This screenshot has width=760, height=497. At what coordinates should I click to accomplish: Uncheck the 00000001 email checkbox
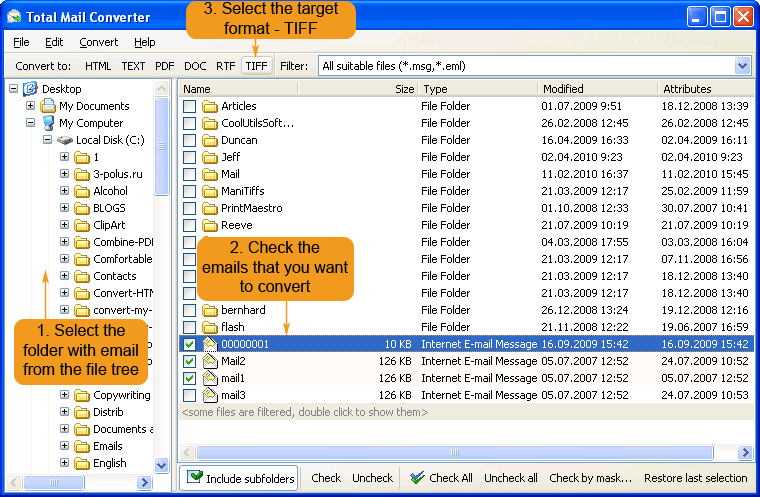click(190, 344)
